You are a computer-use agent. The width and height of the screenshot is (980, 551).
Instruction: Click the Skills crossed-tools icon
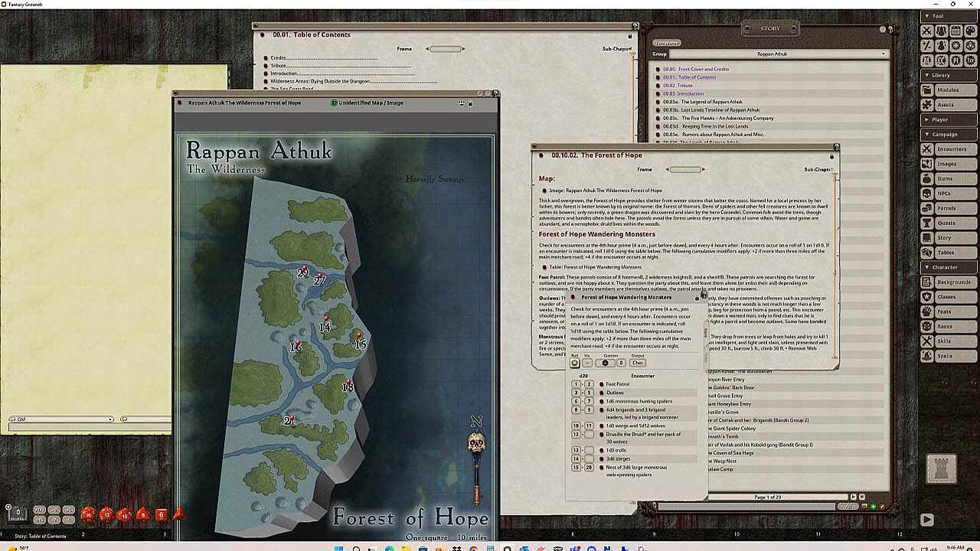point(927,341)
